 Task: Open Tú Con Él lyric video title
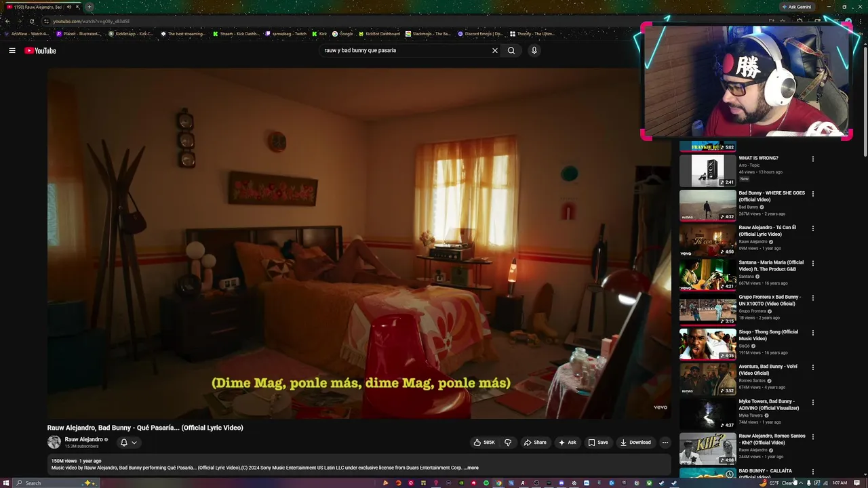point(768,230)
